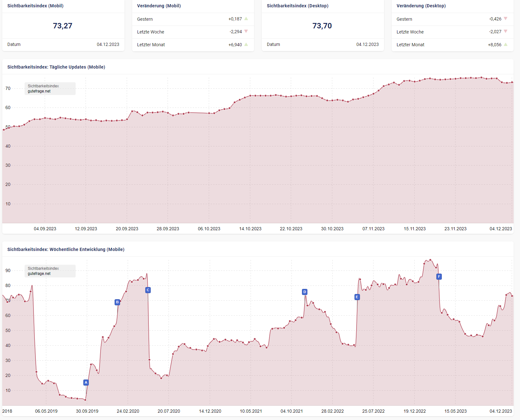Image resolution: width=520 pixels, height=420 pixels.
Task: Select event pin C on weekly chart
Action: coord(148,290)
